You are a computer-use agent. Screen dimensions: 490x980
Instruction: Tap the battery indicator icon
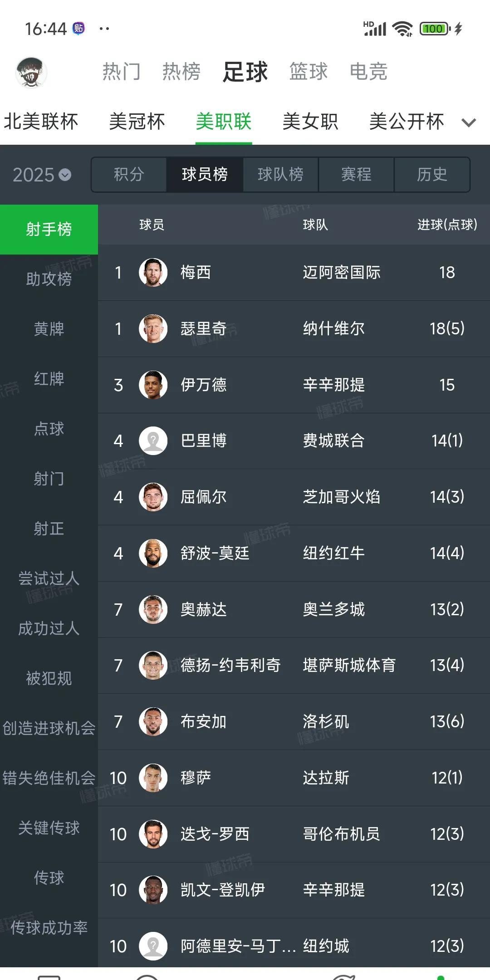[x=435, y=29]
